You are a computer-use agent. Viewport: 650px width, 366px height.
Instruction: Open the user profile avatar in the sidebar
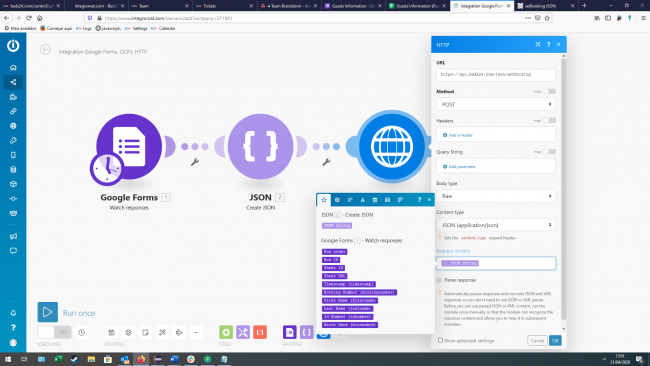[13, 343]
